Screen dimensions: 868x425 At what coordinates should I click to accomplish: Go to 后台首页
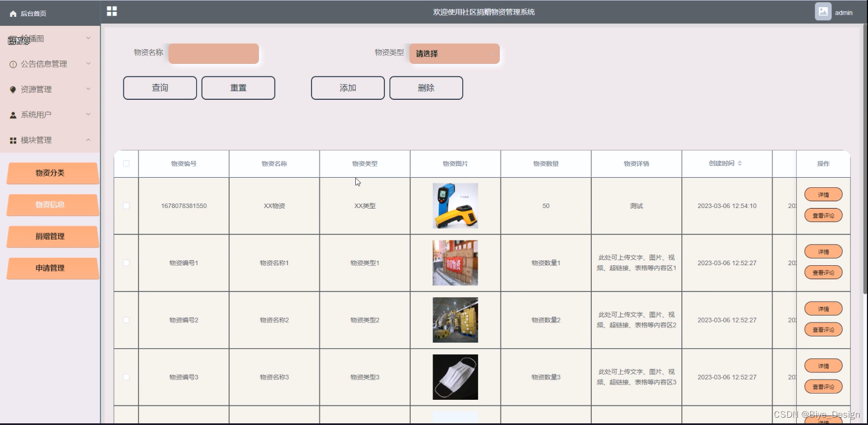[x=33, y=13]
